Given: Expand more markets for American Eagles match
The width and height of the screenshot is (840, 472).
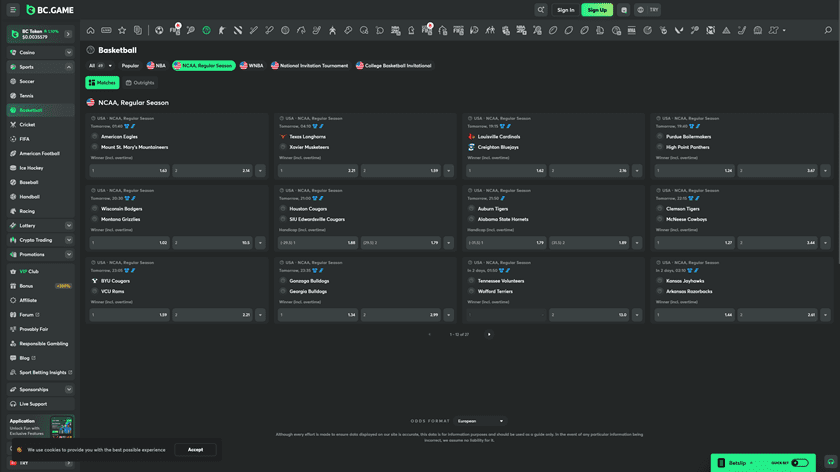Looking at the screenshot, I should tap(260, 171).
